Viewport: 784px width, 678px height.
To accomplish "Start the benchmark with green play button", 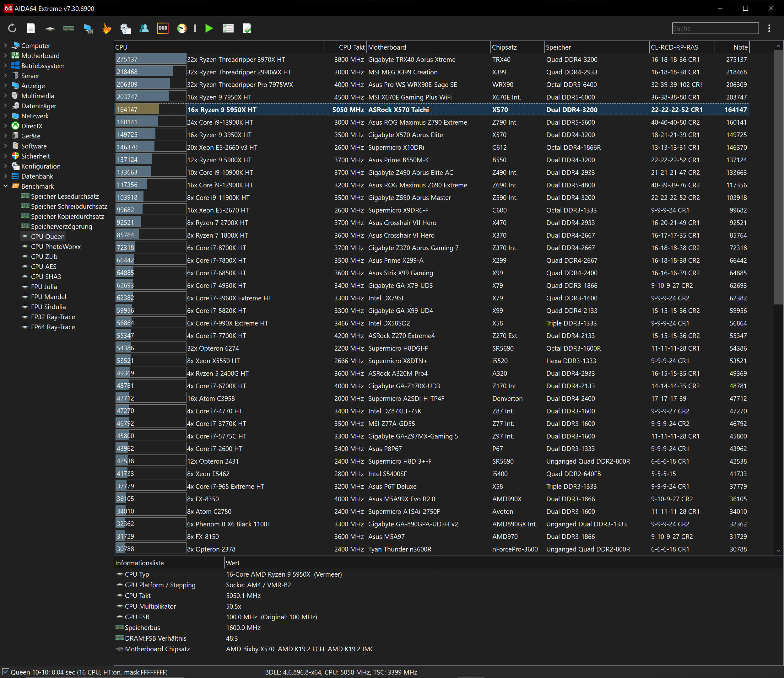I will pos(209,28).
